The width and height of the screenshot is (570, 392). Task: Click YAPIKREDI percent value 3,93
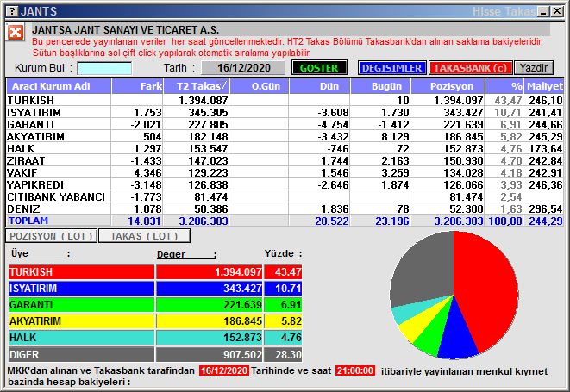click(510, 185)
